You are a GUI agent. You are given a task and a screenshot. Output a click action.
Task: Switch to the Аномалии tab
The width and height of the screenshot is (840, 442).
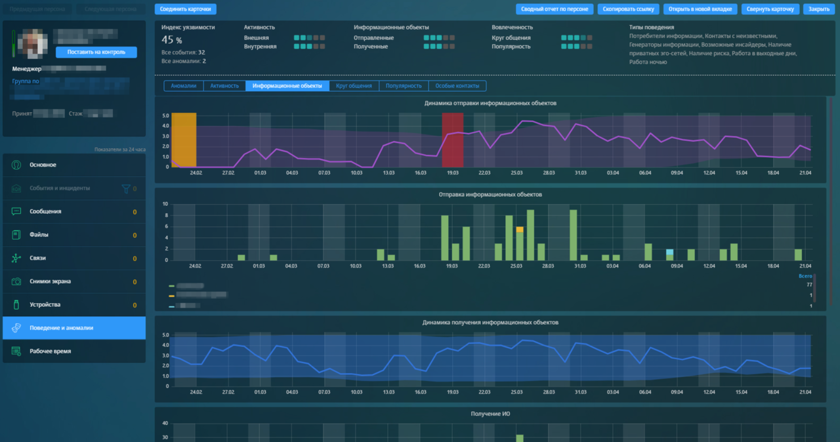point(184,86)
